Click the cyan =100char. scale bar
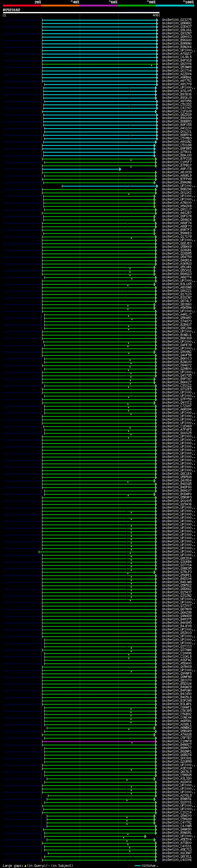 tap(137, 865)
